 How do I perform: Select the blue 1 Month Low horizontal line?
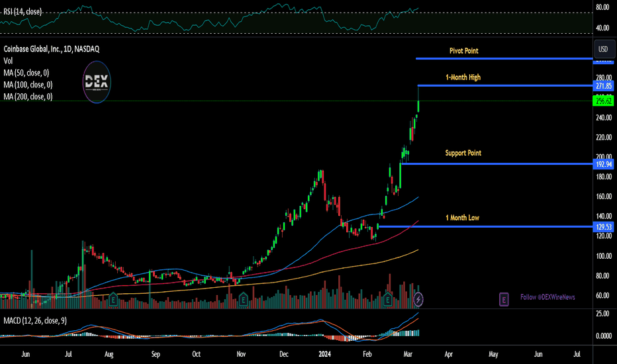(485, 226)
